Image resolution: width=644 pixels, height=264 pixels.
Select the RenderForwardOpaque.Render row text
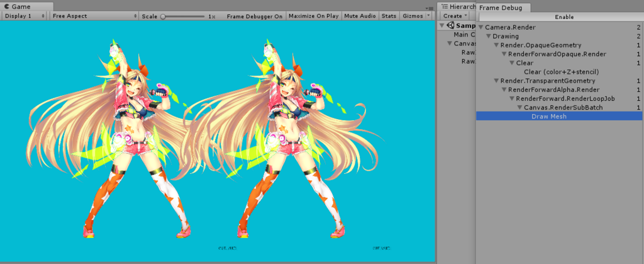[557, 54]
